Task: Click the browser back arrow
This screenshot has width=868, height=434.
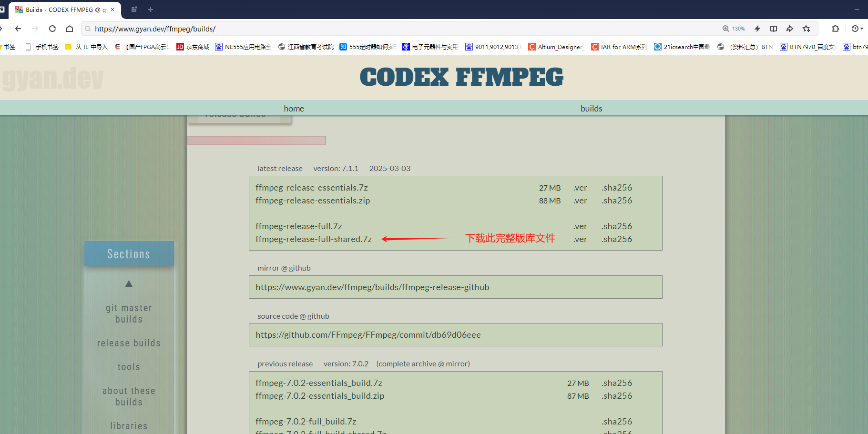Action: tap(18, 29)
